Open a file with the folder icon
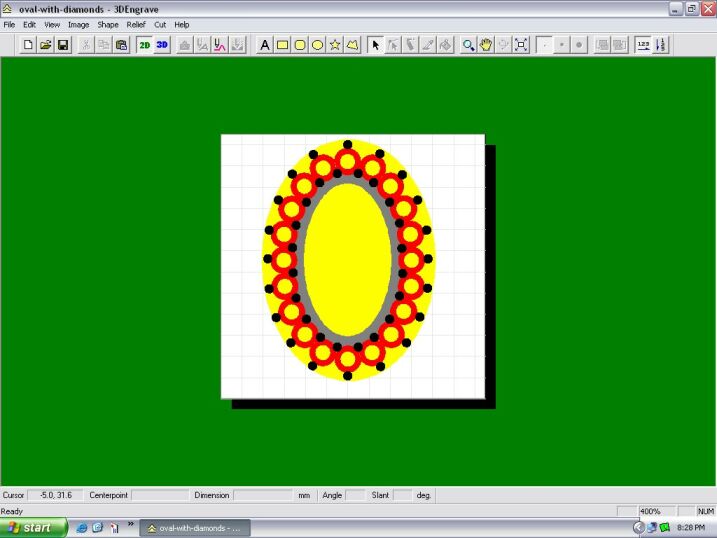Viewport: 717px width, 538px height. (46, 45)
